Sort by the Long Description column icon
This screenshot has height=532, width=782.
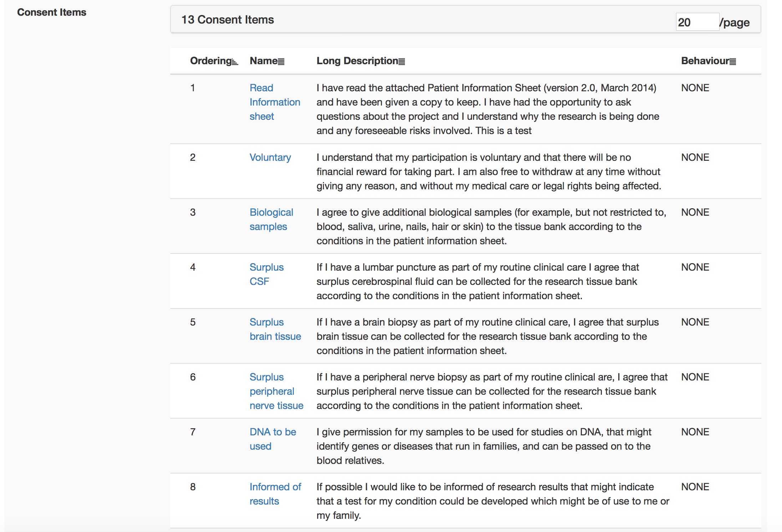point(402,62)
